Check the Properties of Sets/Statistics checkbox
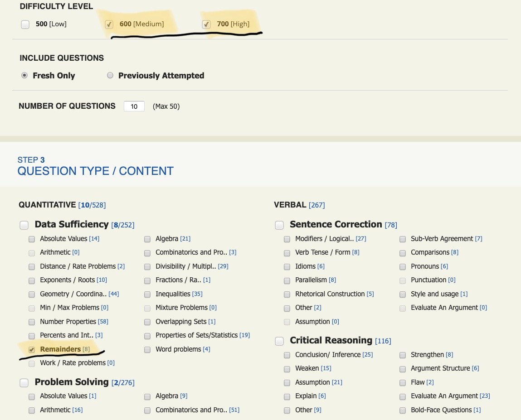The image size is (521, 420). point(147,336)
